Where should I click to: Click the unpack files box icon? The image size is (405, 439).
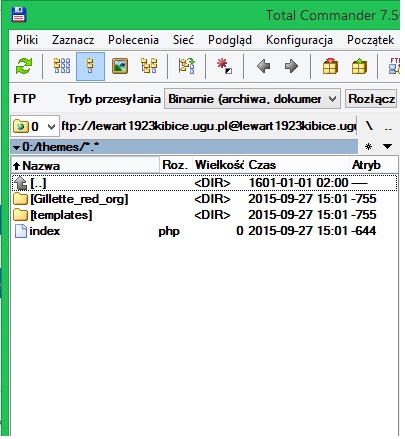(359, 66)
